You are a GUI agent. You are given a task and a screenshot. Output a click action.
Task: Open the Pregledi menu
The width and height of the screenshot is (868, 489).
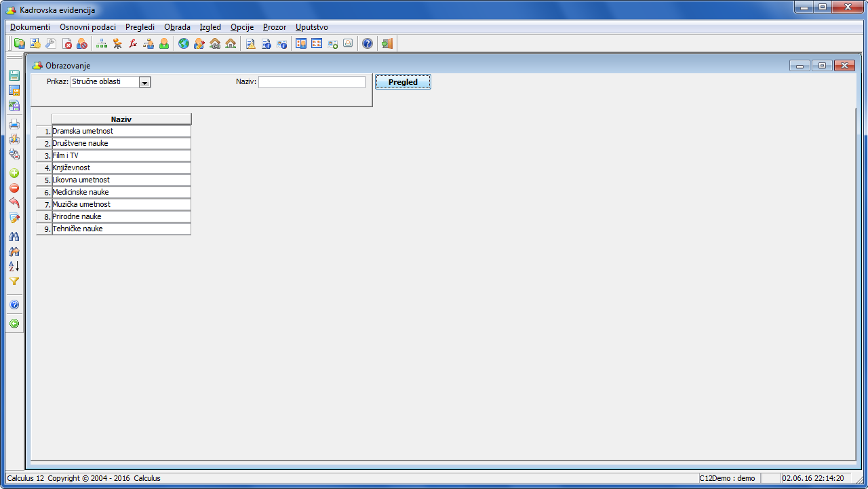140,27
